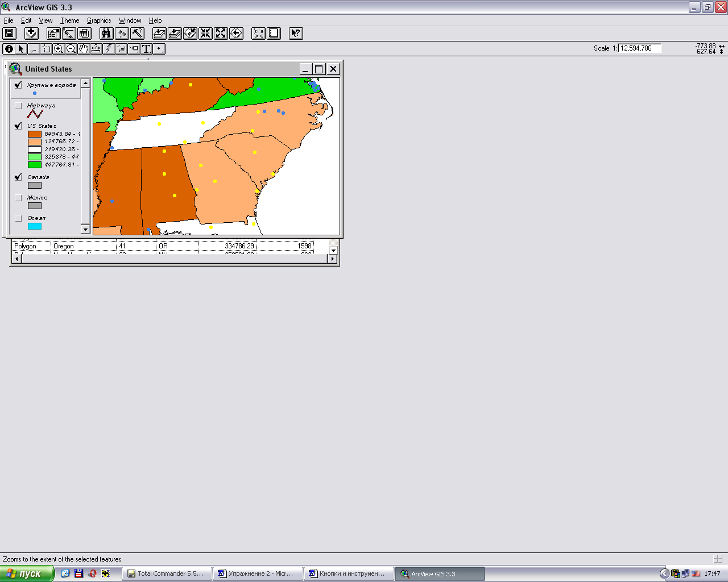Open the Edit menu

tap(26, 20)
